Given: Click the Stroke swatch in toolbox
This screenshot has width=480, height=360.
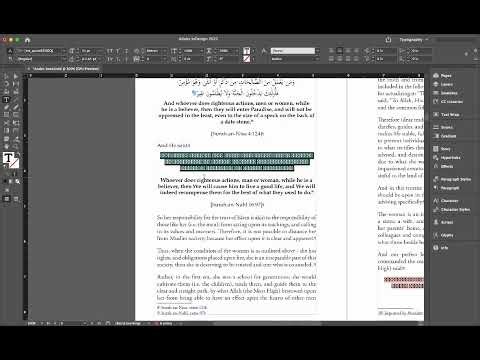Looking at the screenshot, I should [14, 163].
